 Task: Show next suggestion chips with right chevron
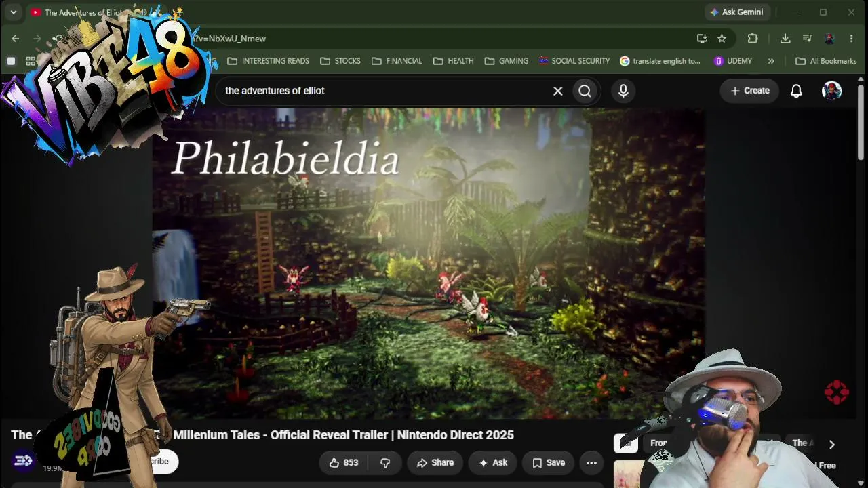click(832, 445)
